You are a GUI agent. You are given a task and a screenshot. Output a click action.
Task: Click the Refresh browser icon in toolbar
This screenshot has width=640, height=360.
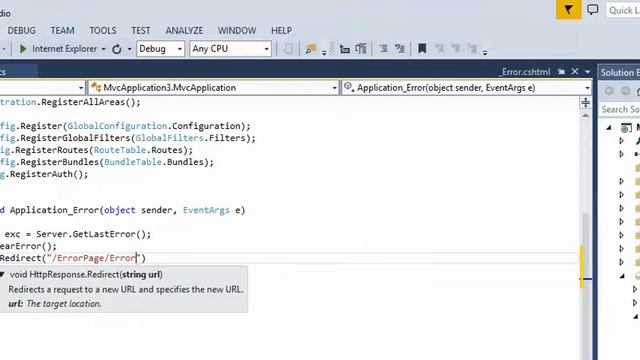click(117, 49)
